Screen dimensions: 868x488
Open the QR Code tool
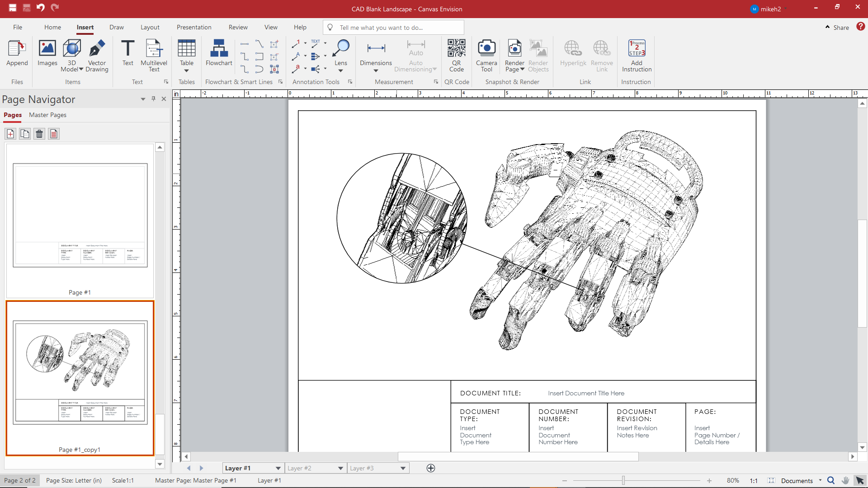pyautogui.click(x=457, y=55)
